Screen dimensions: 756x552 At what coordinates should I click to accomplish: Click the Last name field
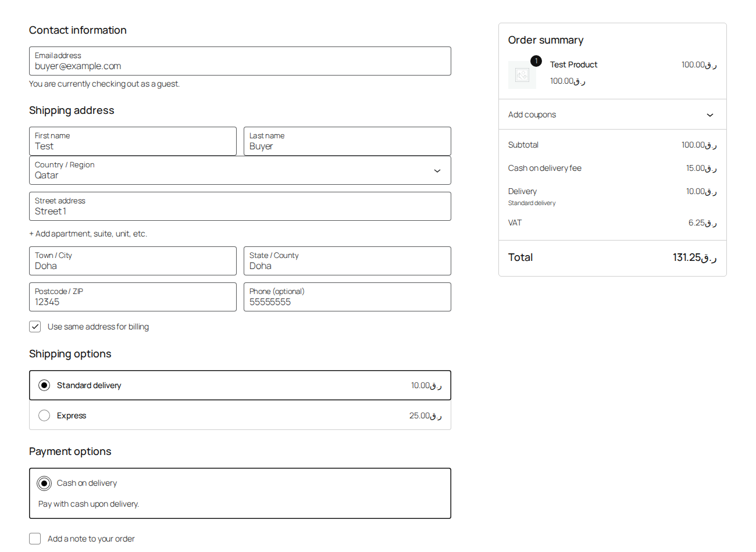click(x=347, y=141)
